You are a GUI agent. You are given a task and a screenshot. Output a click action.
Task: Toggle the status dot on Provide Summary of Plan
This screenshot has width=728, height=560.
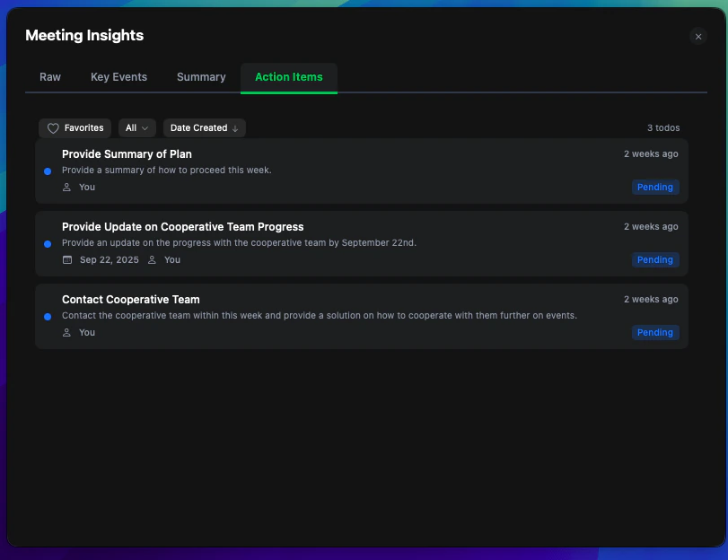(x=47, y=171)
